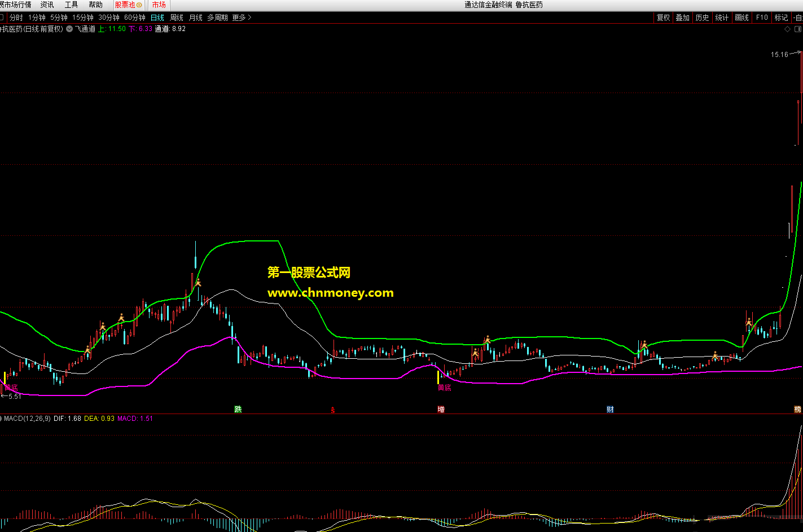This screenshot has width=803, height=532.
Task: Click the 黄底 label below the 增-area candle
Action: coord(445,388)
